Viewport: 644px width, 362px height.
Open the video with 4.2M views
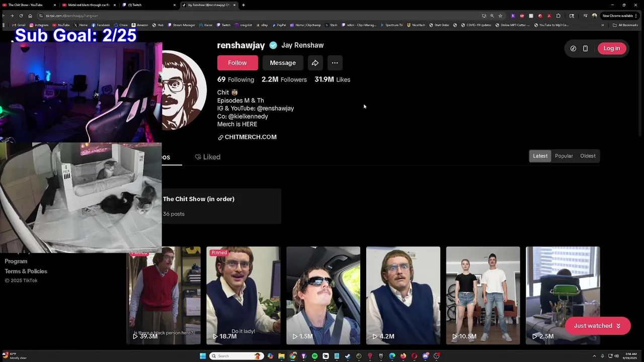(403, 296)
